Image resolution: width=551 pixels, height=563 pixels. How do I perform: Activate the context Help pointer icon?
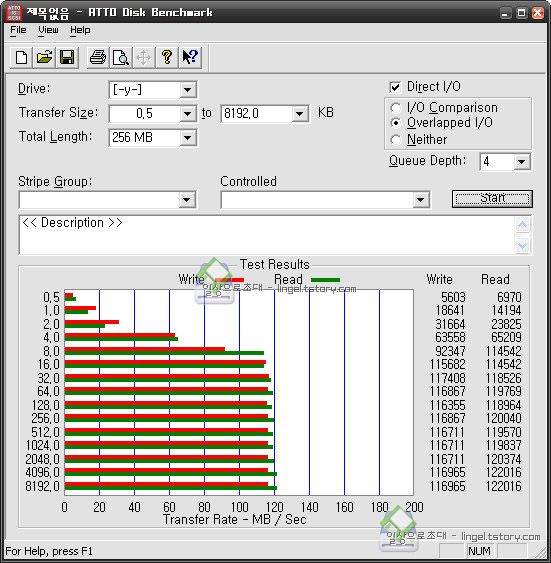click(190, 57)
